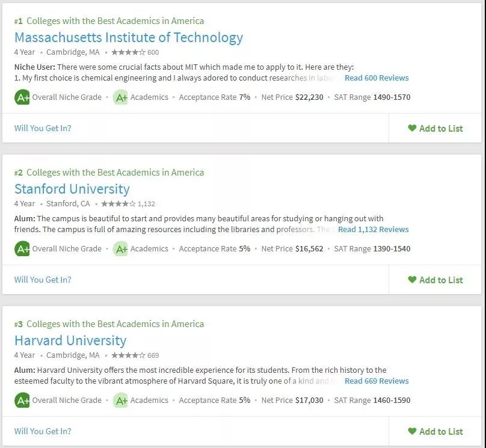Read 1,132 Reviews for Stanford
The width and height of the screenshot is (486, 448).
[x=373, y=229]
